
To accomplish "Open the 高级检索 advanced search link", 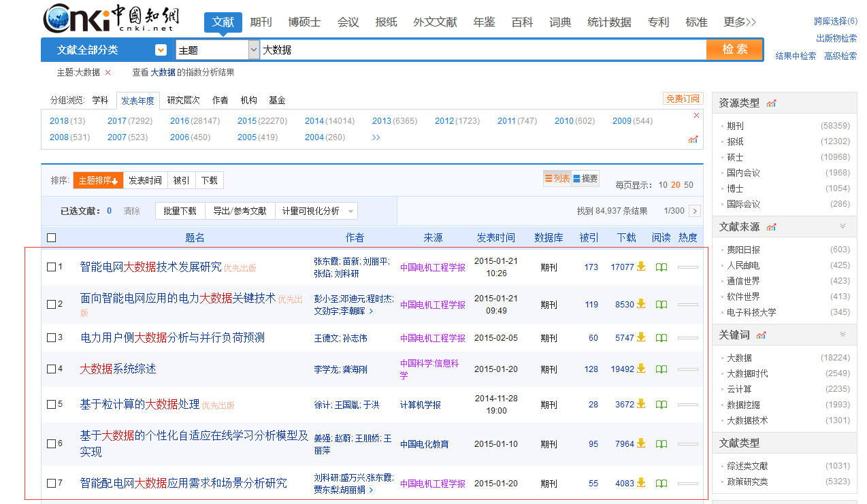I will [840, 56].
